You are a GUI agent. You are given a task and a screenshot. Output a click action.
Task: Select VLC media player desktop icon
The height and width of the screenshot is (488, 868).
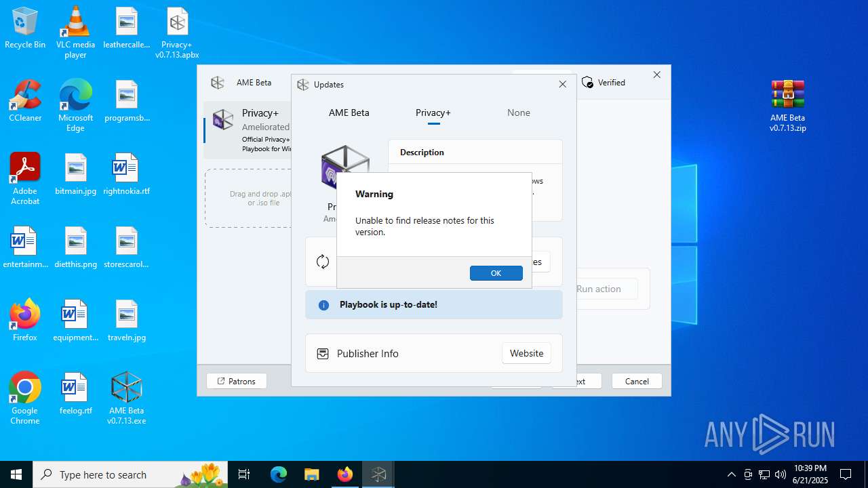pos(75,33)
